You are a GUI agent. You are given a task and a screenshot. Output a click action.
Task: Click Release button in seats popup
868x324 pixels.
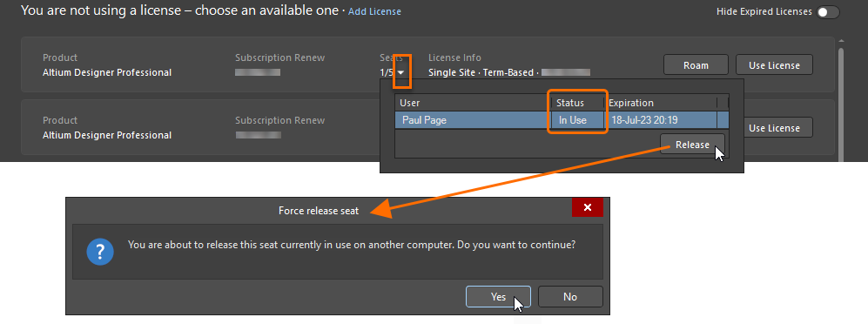692,145
